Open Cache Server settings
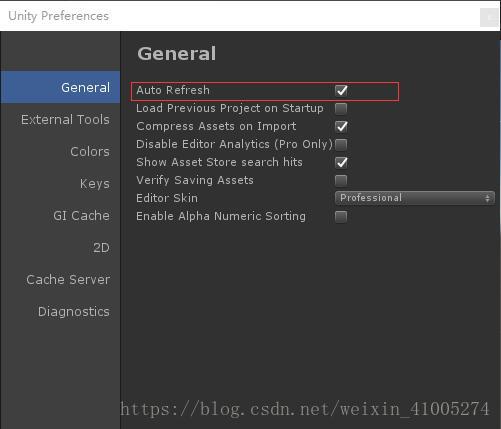 tap(60, 279)
